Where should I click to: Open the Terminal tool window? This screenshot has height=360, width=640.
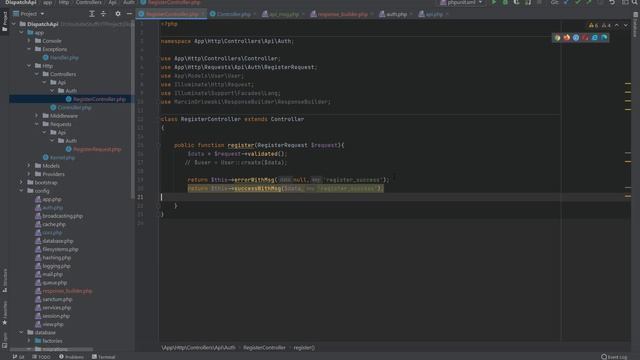tap(104, 357)
